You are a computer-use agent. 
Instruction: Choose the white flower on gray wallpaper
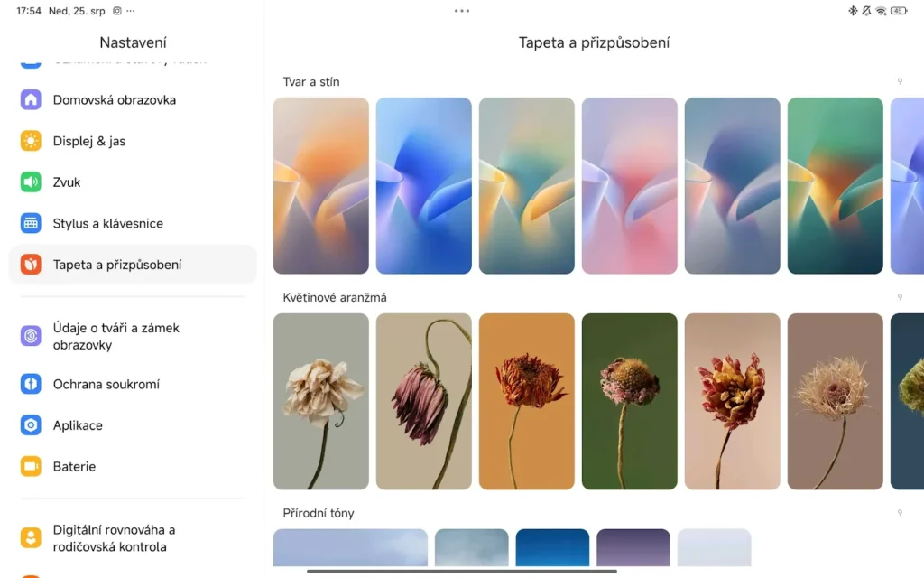[321, 401]
